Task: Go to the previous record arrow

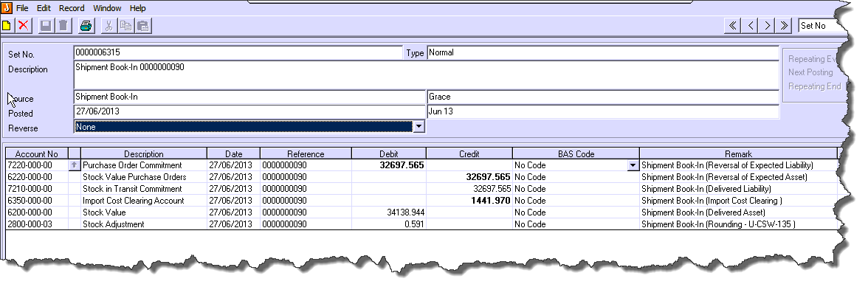Action: [750, 25]
